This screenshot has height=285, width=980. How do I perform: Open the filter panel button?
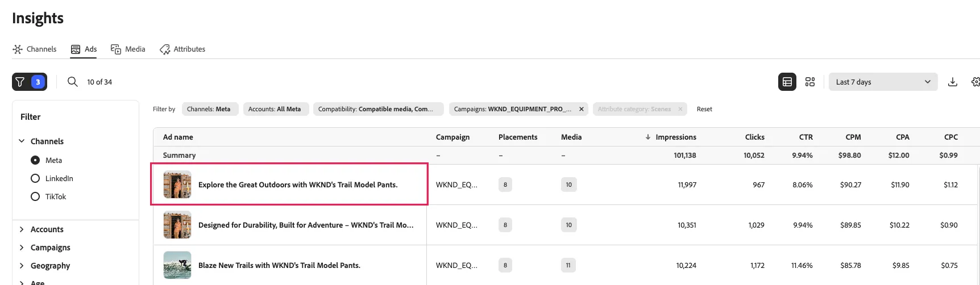click(x=30, y=82)
